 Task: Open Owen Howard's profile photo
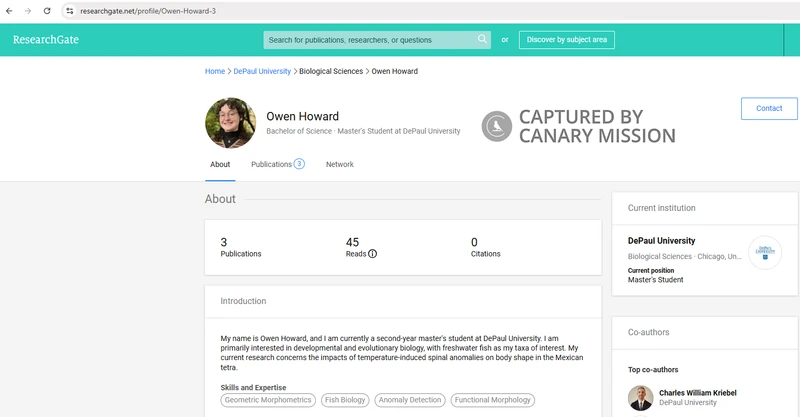230,123
